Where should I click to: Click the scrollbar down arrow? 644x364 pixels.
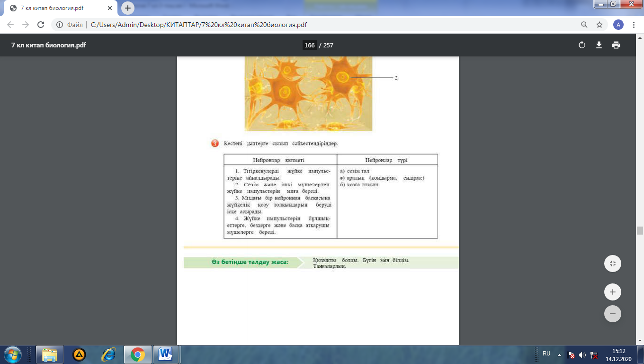point(640,341)
